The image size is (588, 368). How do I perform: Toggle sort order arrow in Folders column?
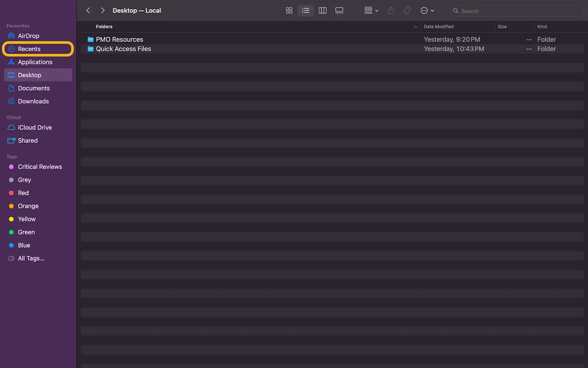pos(415,27)
